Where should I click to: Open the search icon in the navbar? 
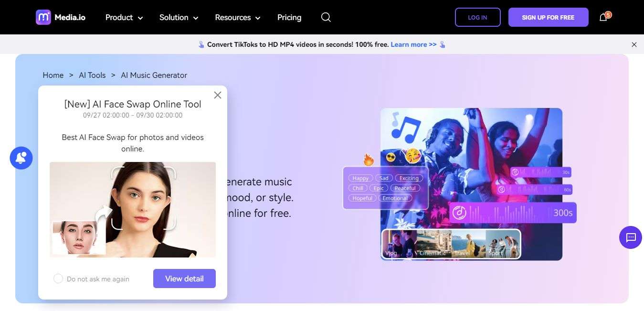click(326, 17)
